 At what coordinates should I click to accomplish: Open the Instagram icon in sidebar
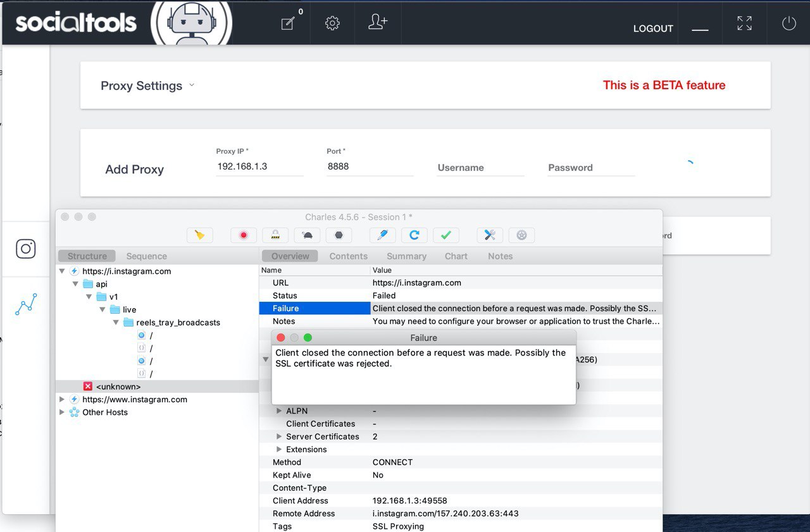pos(26,249)
